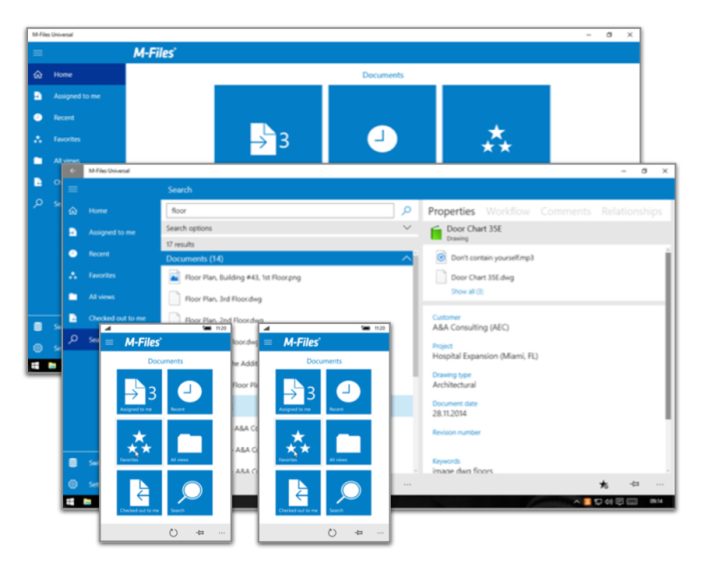701x570 pixels.
Task: Open the hamburger menu in the front Search window
Action: [73, 189]
